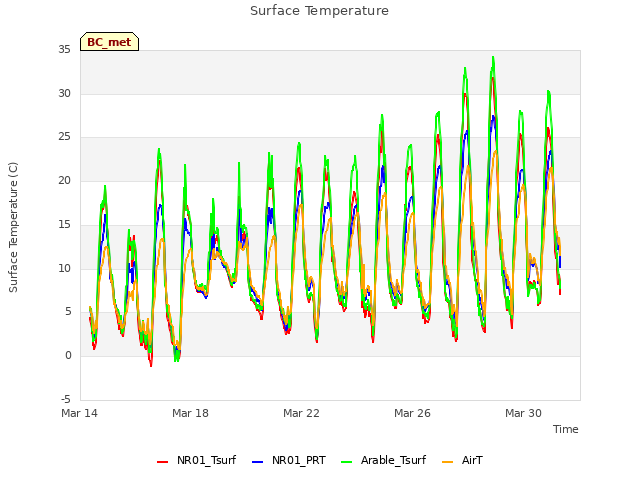Click the 10 y-axis tick label
640x480 pixels.
click(x=64, y=269)
